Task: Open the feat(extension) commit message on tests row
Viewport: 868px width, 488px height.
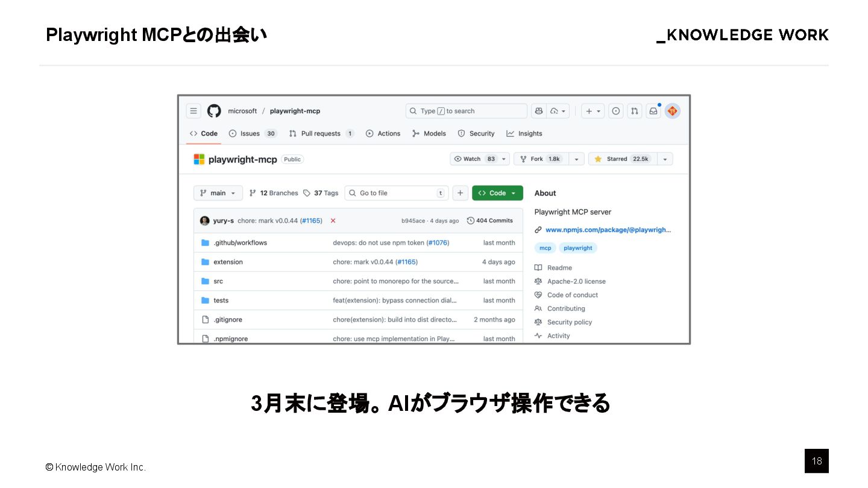Action: point(395,301)
